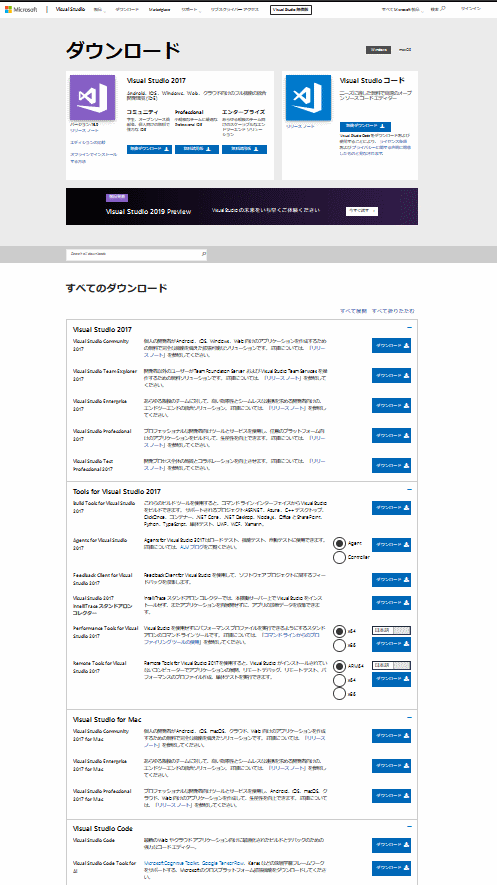Viewport: 497px width, 885px height.
Task: Click the Visual Studio 2019 Preview banner button
Action: pos(362,211)
